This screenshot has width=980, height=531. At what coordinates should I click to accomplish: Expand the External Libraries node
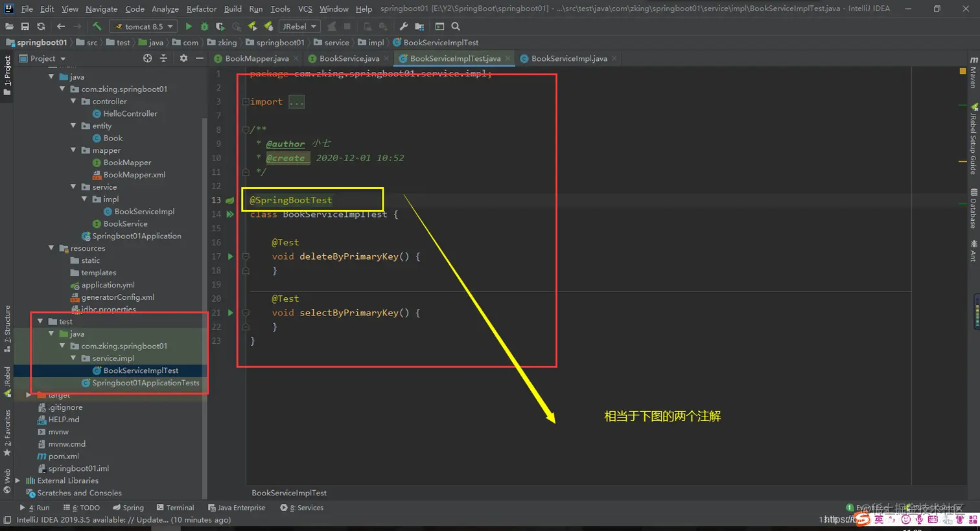(18, 480)
